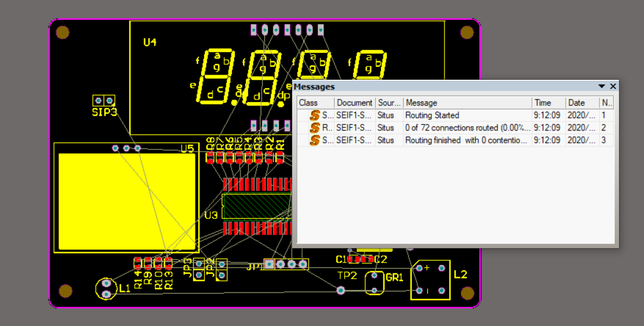Select the Routing Started message row

point(455,116)
